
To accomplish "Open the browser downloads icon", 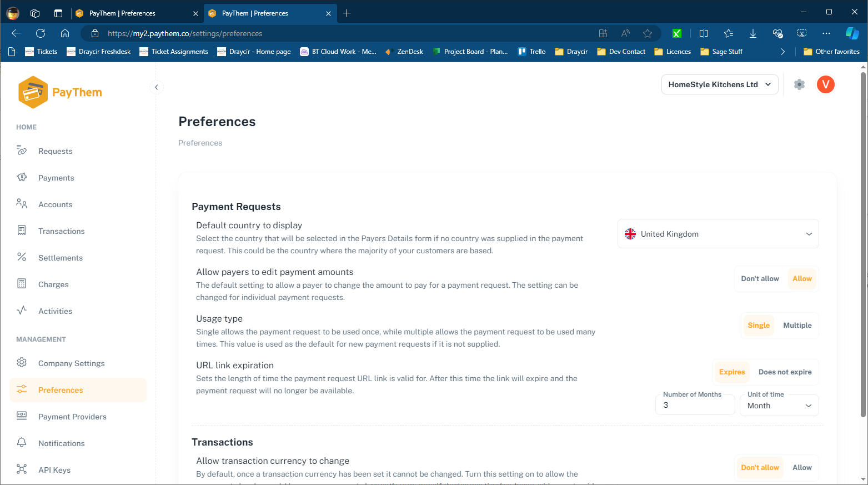I will coord(753,33).
